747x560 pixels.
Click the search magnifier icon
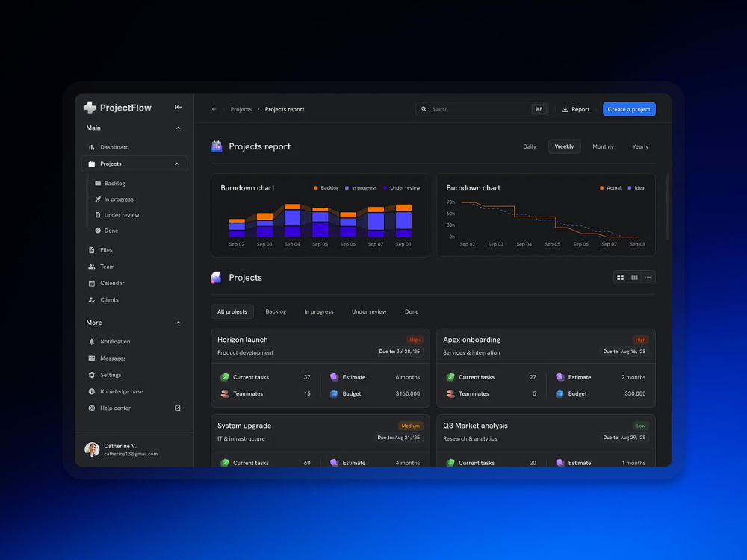(x=424, y=109)
